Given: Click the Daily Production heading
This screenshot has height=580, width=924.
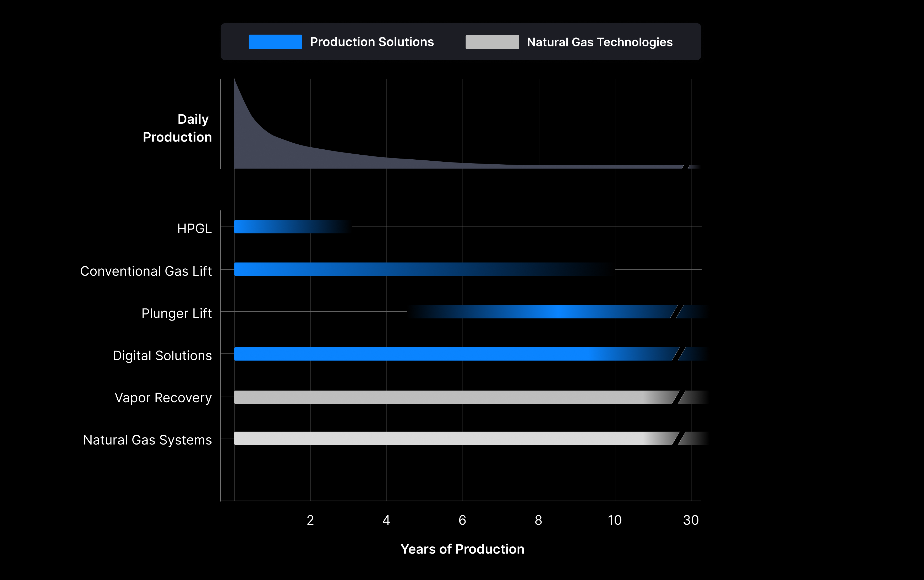Looking at the screenshot, I should tap(178, 128).
